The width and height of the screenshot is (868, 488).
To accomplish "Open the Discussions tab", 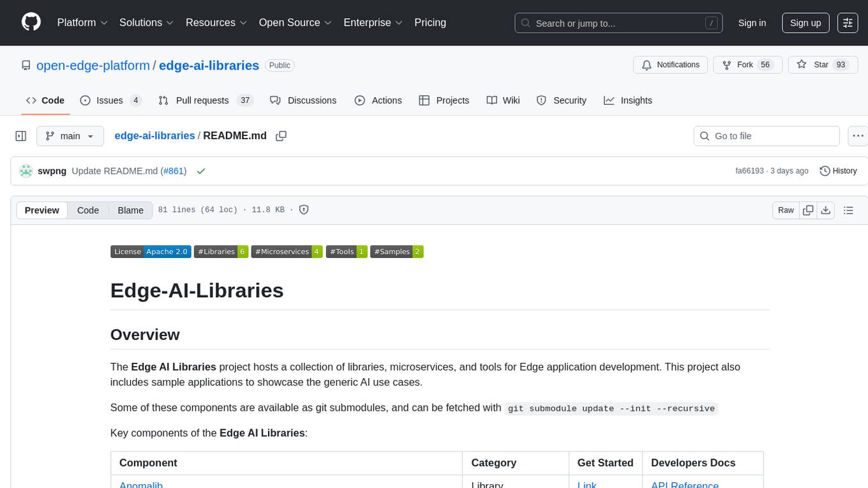I will point(303,100).
